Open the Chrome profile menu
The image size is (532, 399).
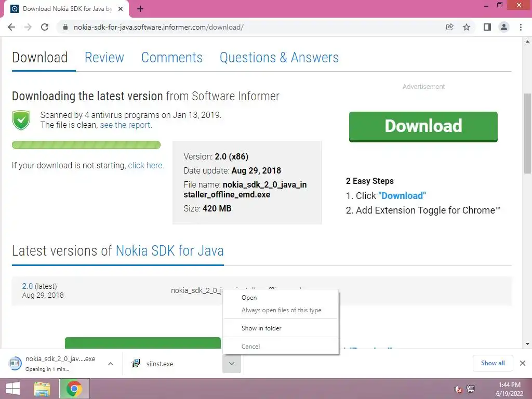(504, 27)
